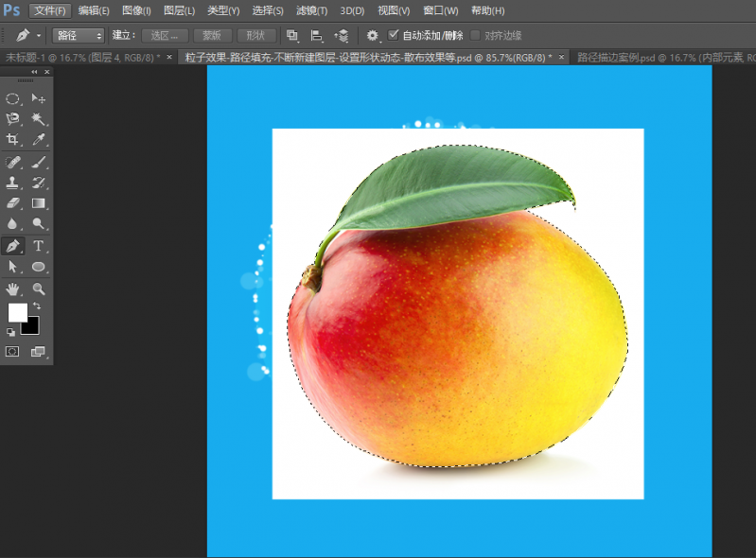Select the Elliptical Marquee tool

13,98
